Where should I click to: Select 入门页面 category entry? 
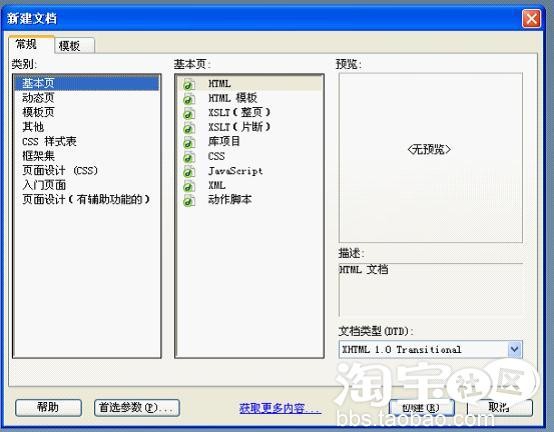coord(44,185)
